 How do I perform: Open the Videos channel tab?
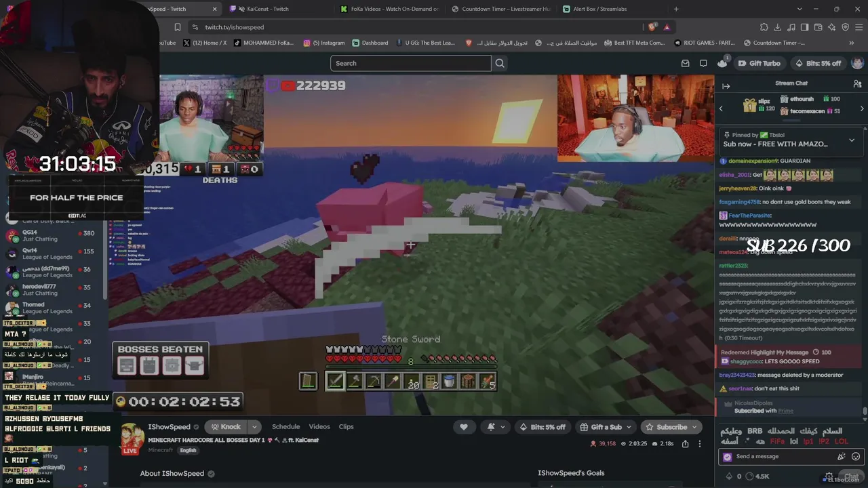click(x=319, y=427)
